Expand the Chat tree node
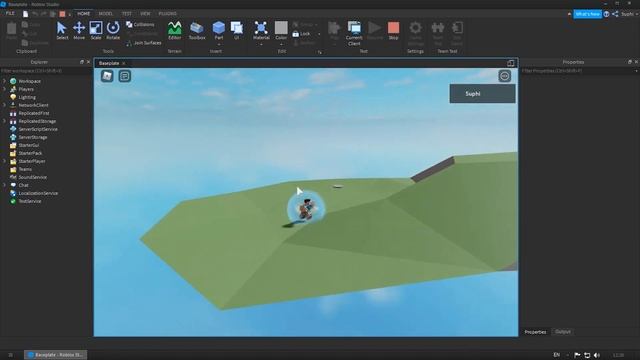The image size is (640, 360). 4,185
